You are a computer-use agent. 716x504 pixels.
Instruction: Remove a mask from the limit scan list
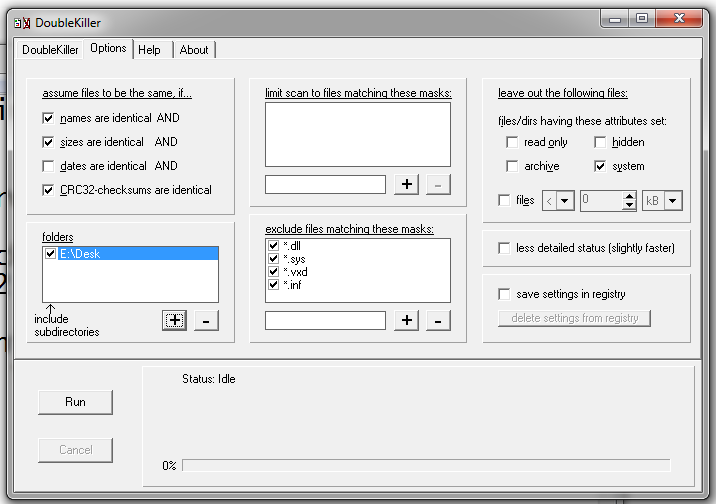click(438, 184)
